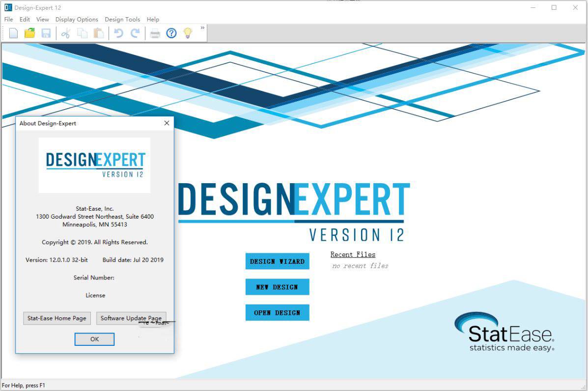
Task: Click the 'For Help, press F1' status text
Action: tap(24, 385)
